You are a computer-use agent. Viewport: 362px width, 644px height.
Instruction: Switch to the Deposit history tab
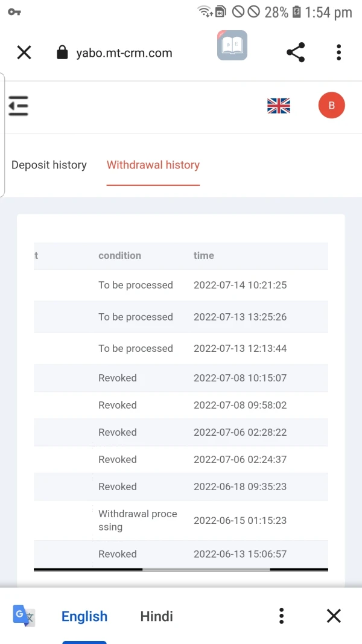pyautogui.click(x=49, y=165)
